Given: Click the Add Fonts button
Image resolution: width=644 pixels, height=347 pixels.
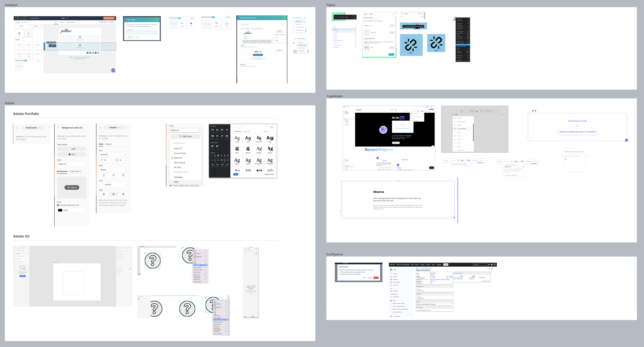Looking at the screenshot, I should tap(185, 136).
